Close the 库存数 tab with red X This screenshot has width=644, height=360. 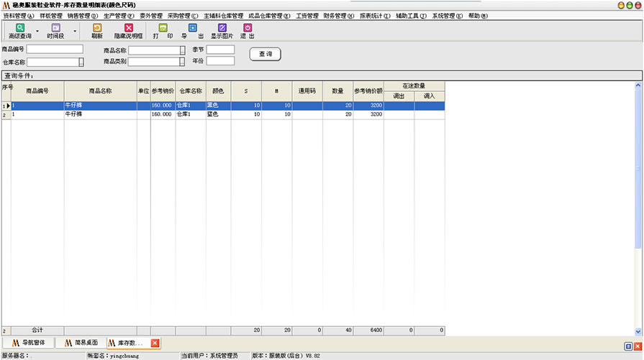click(155, 343)
